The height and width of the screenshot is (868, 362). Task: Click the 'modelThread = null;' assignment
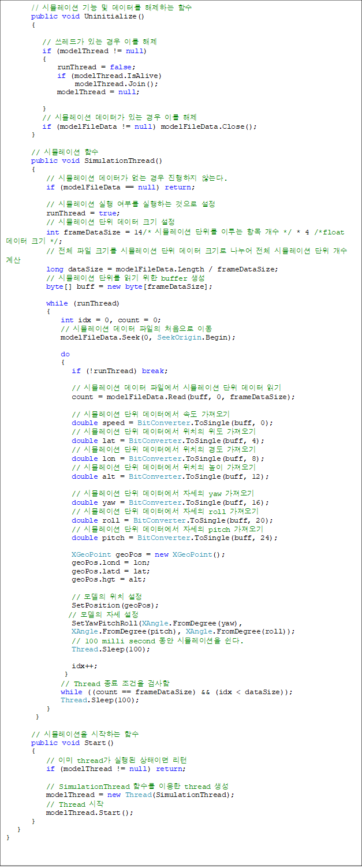point(98,92)
